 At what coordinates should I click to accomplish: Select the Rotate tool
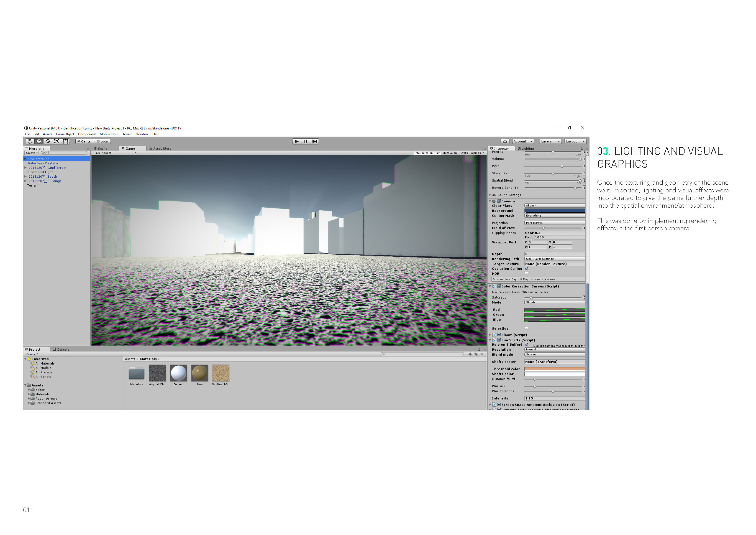coord(48,141)
